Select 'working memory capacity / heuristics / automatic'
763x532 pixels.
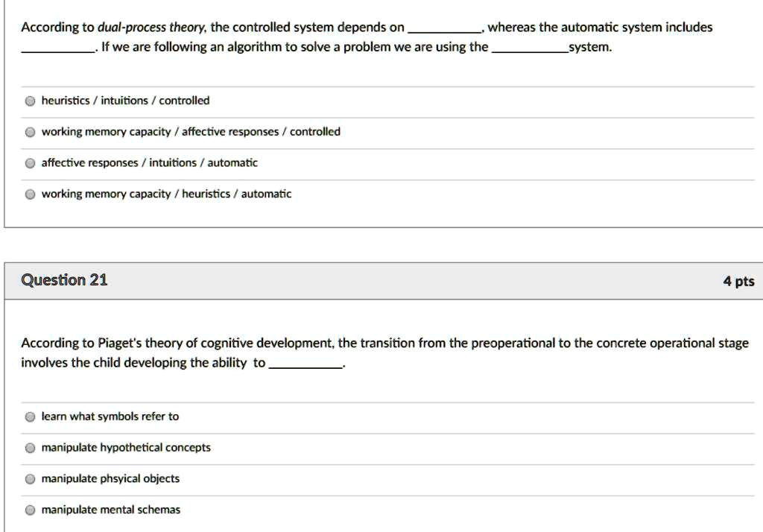tap(30, 194)
